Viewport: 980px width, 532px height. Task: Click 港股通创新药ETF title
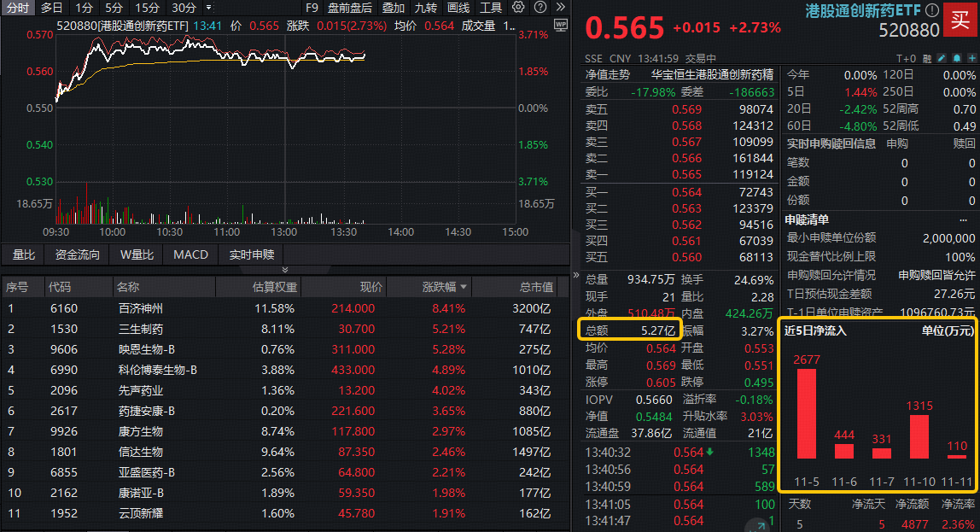[862, 10]
